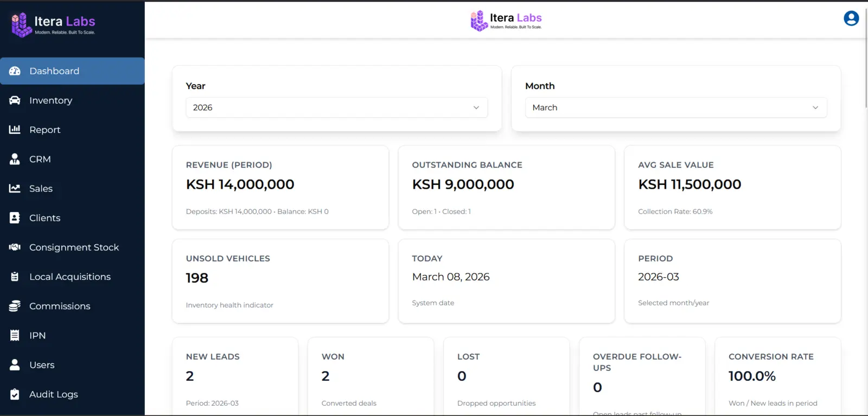Click the centered Itera Labs header logo
Screen dimensions: 868x416
point(506,21)
